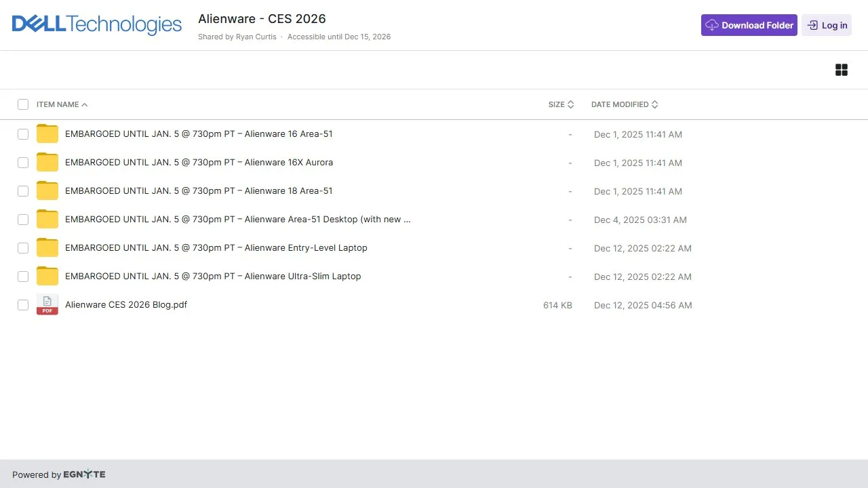The height and width of the screenshot is (488, 868).
Task: Tick the select-all checkbox in header
Action: (23, 104)
